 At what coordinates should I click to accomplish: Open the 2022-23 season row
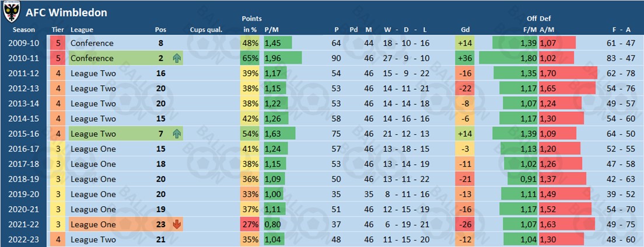click(x=23, y=240)
